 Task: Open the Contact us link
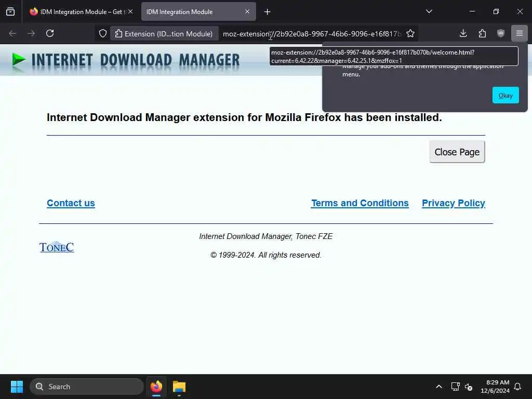pos(71,203)
